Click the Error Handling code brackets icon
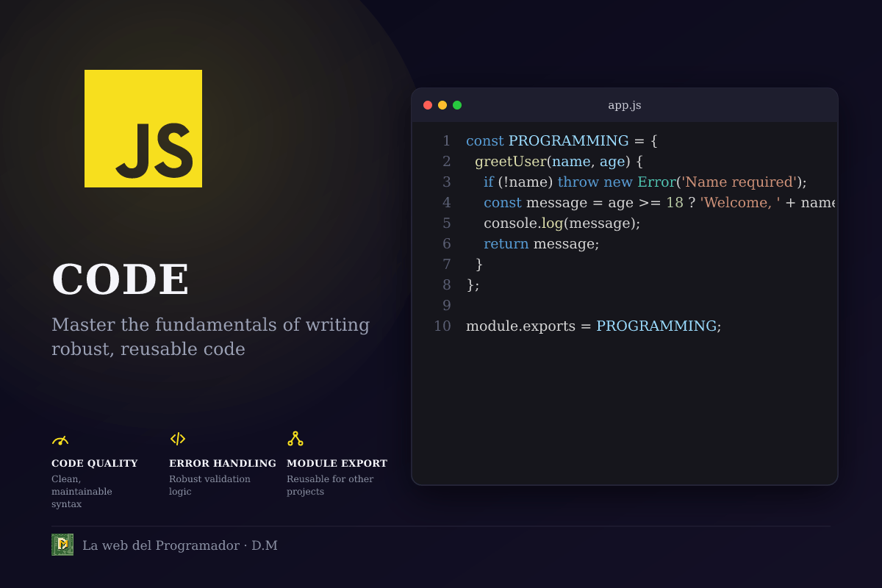Image resolution: width=882 pixels, height=588 pixels. 178,439
